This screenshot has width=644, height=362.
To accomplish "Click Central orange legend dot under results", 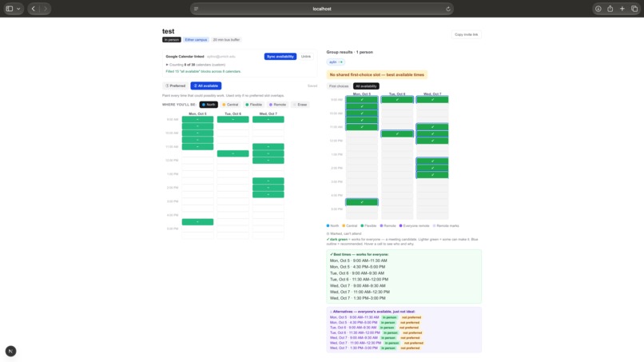I will [x=344, y=225].
